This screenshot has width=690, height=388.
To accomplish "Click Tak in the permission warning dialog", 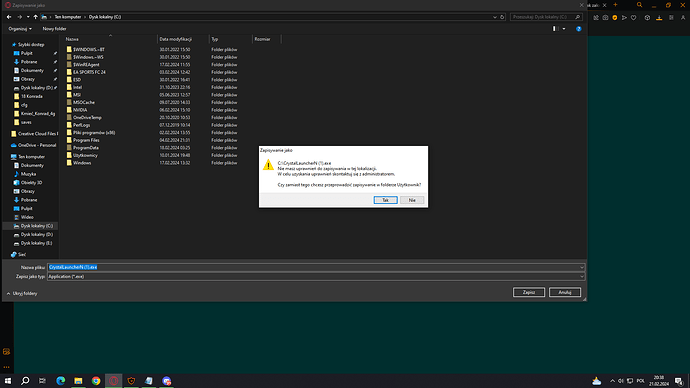I will (385, 200).
